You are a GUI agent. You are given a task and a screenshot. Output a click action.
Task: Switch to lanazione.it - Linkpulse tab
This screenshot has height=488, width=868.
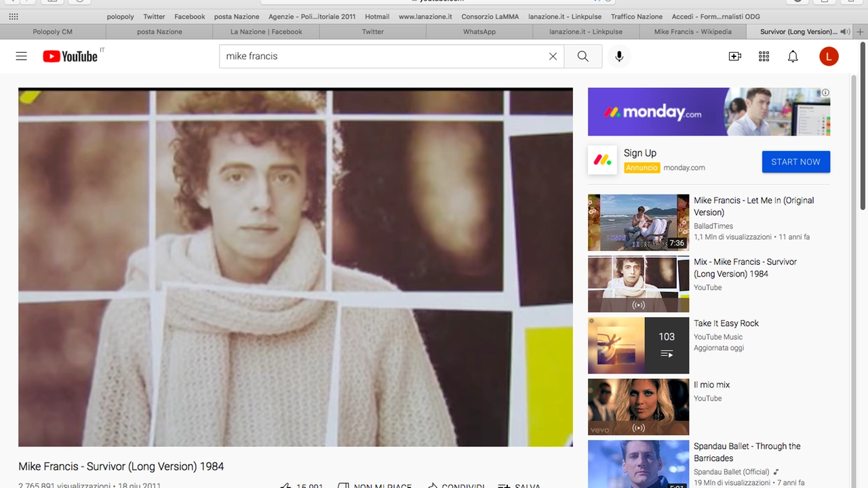[x=586, y=32]
